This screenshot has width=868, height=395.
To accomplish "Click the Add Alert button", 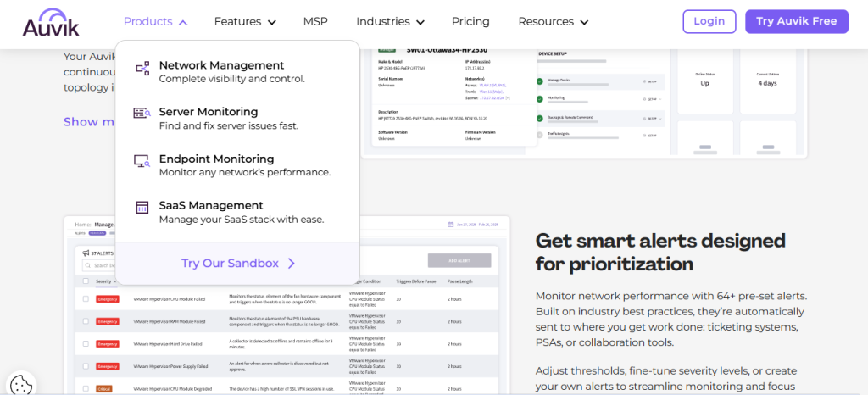I will tap(459, 260).
